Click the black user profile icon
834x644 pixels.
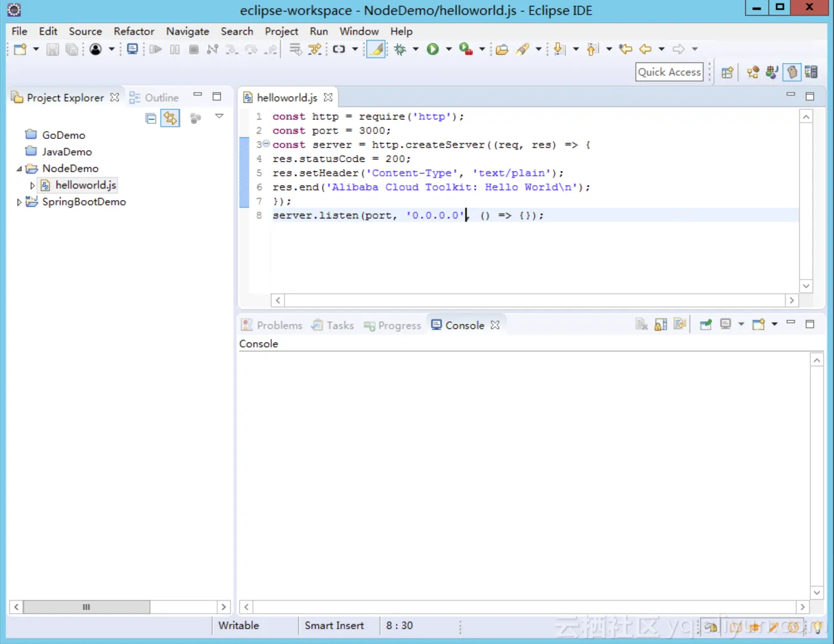tap(95, 49)
